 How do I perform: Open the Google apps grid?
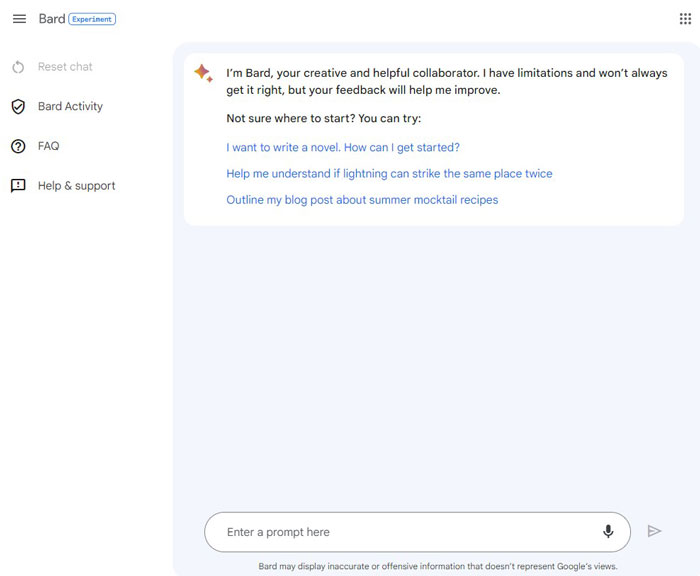(685, 19)
